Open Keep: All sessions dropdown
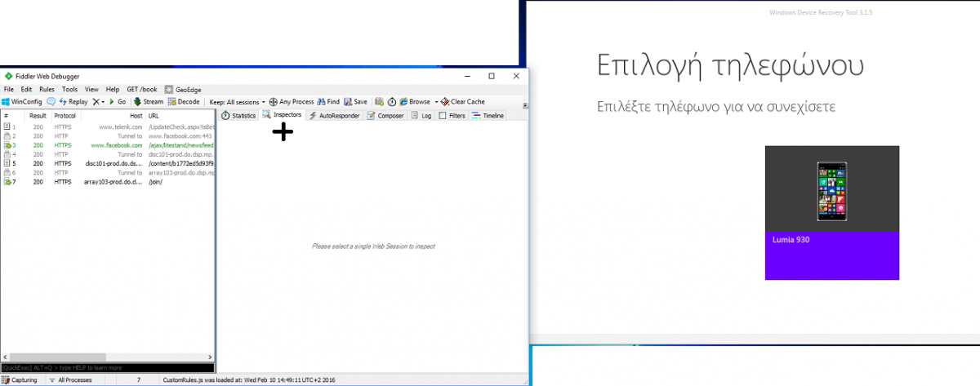The width and height of the screenshot is (980, 386). click(x=238, y=102)
